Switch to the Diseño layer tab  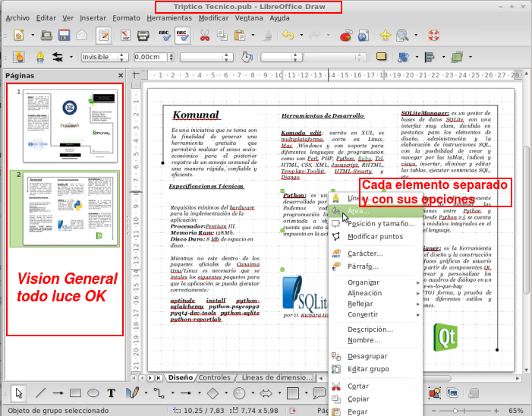click(x=181, y=377)
